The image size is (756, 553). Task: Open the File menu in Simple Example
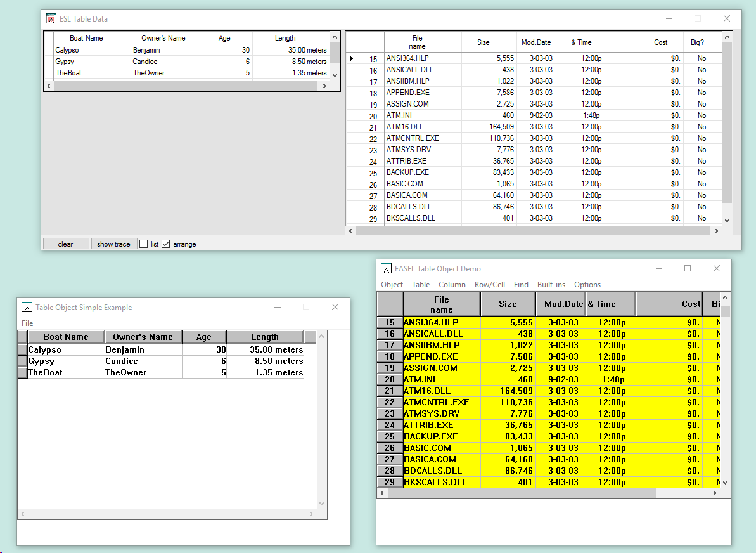(x=27, y=323)
